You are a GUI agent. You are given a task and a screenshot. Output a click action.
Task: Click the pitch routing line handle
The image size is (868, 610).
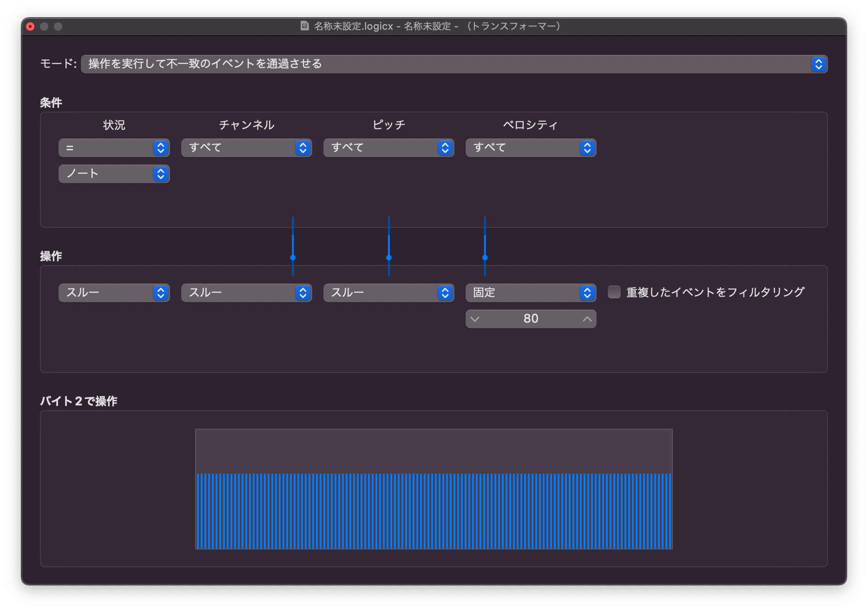click(x=389, y=258)
